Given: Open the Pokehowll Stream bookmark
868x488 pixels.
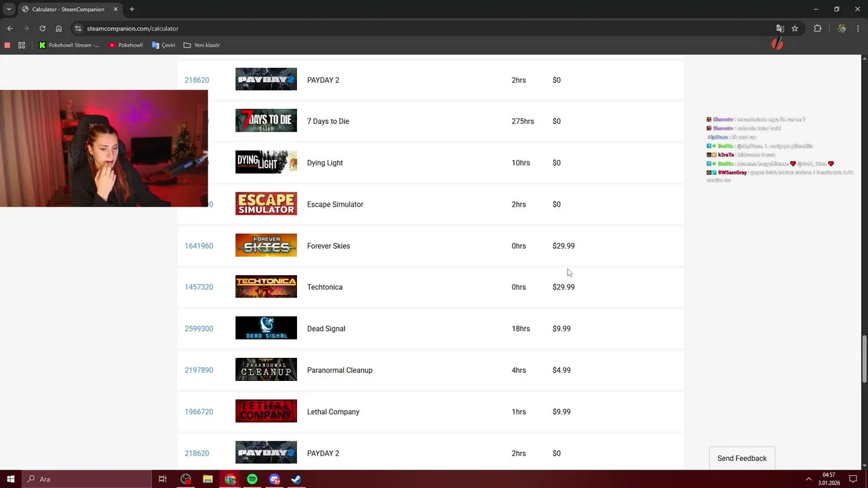Looking at the screenshot, I should [x=69, y=45].
